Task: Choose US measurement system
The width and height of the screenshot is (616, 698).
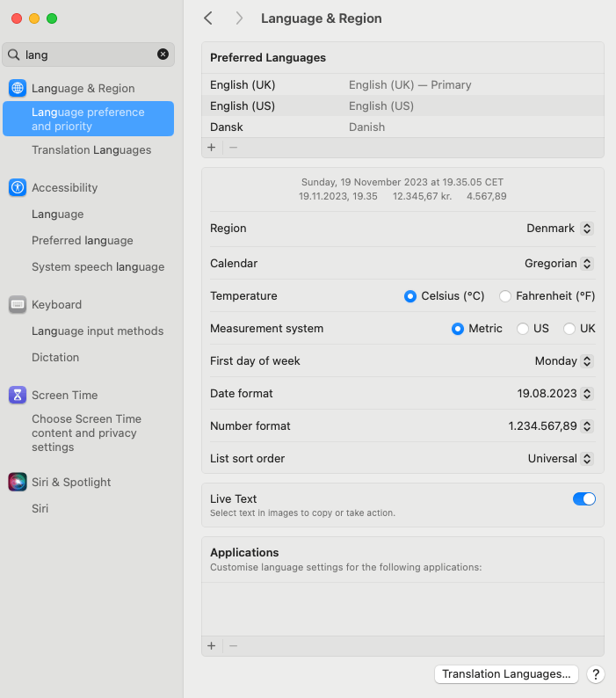Action: [523, 329]
